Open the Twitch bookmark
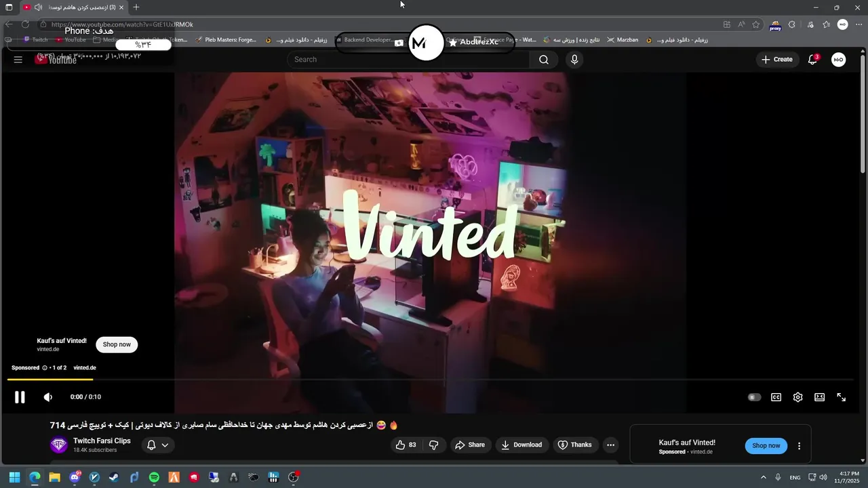This screenshot has height=488, width=868. 35,40
